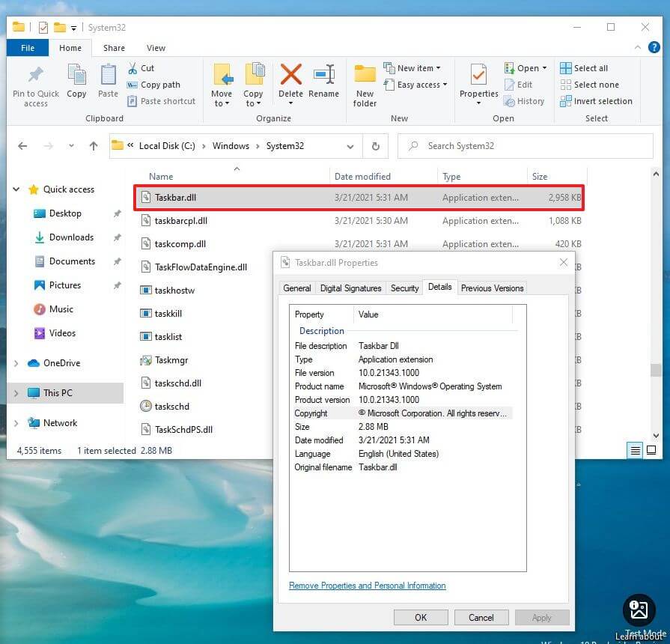Click the Paste ribbon icon
The image size is (670, 644).
point(108,75)
